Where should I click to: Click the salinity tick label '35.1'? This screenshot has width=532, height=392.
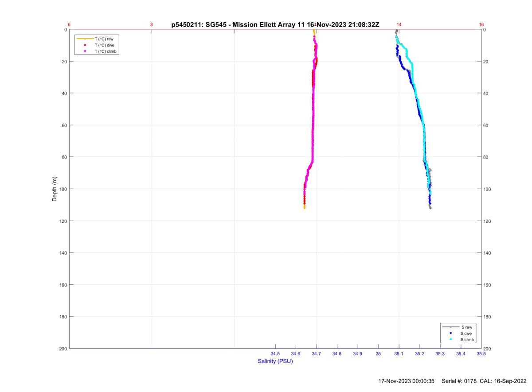pos(399,354)
